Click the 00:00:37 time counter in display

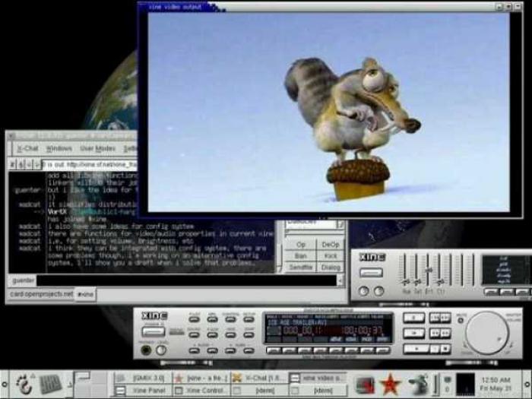point(363,331)
